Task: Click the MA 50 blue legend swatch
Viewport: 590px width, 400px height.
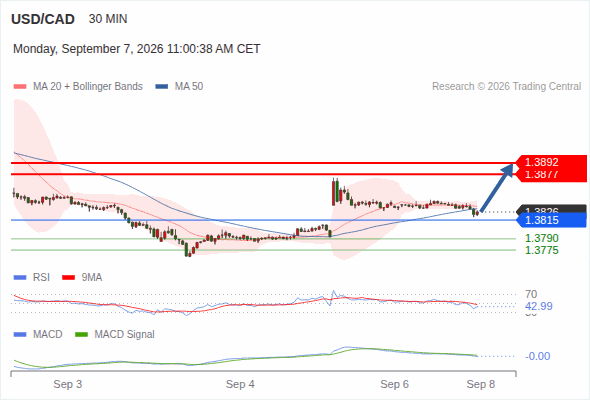Action: [x=162, y=87]
